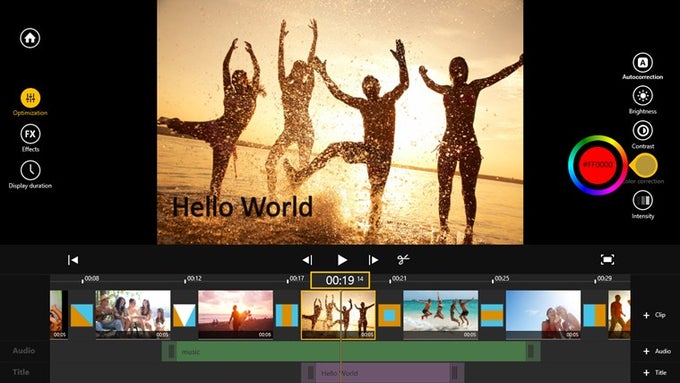The width and height of the screenshot is (680, 383).
Task: Step back one frame
Action: click(307, 260)
